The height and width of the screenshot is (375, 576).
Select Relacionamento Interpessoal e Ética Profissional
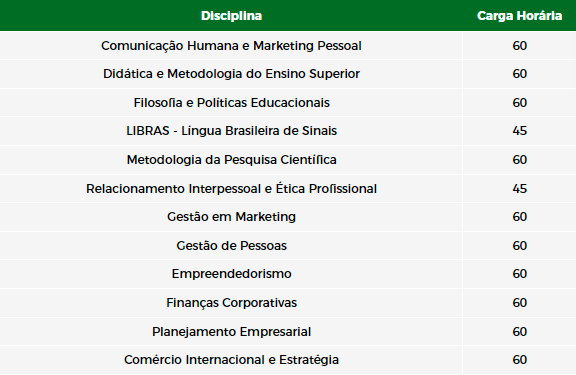[x=231, y=188]
